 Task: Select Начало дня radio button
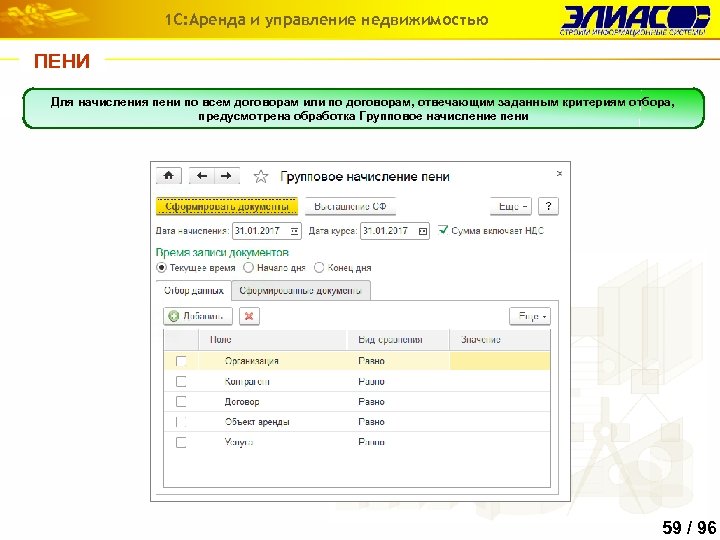point(248,267)
